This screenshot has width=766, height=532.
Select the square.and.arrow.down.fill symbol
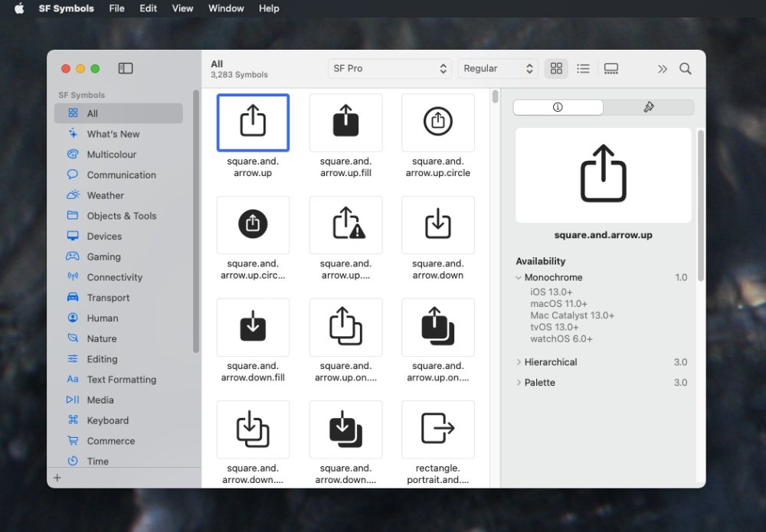coord(253,328)
